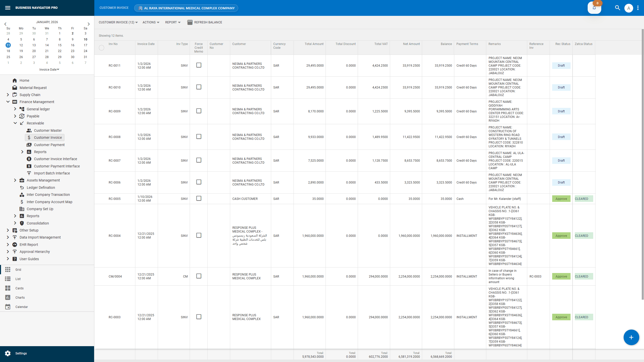Viewport: 644px width, 362px height.
Task: Open the Customer Master section
Action: click(x=48, y=130)
